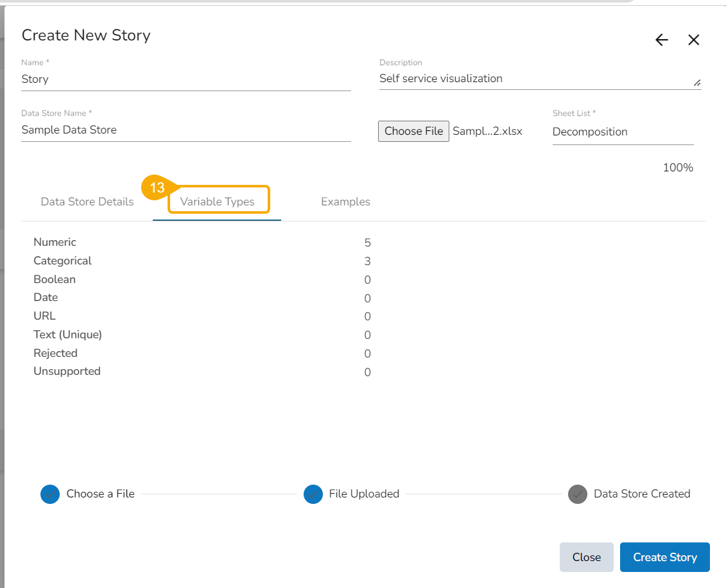Viewport: 726px width, 588px height.
Task: Close the dialog with the X icon
Action: coord(694,40)
